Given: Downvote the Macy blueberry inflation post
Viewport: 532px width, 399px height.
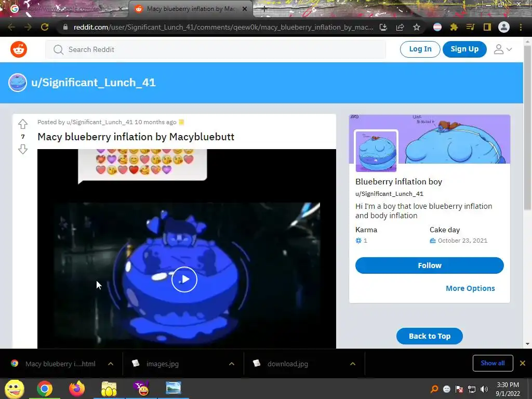Looking at the screenshot, I should 23,149.
